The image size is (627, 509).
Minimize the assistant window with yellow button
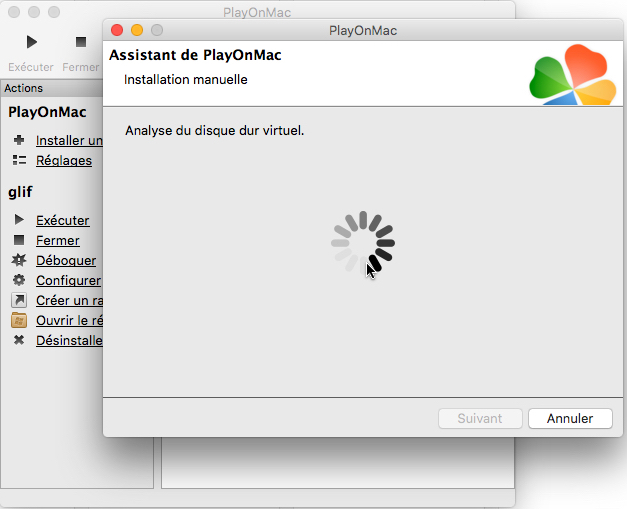137,30
